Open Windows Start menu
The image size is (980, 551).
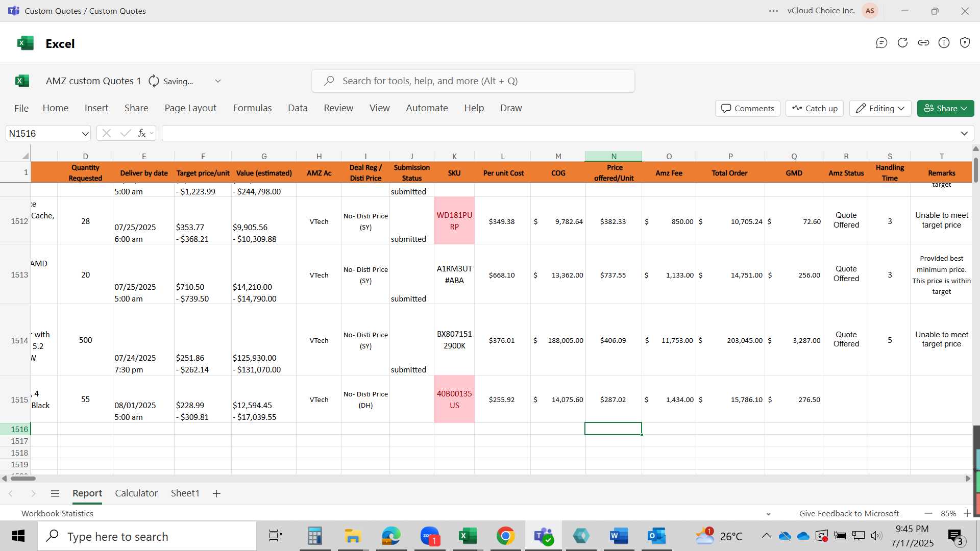pyautogui.click(x=18, y=536)
